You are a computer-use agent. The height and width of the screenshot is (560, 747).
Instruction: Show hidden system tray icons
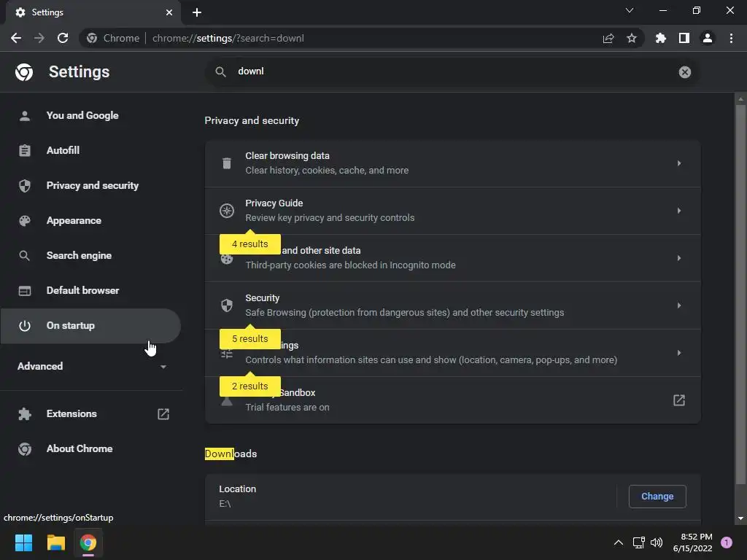click(x=619, y=542)
